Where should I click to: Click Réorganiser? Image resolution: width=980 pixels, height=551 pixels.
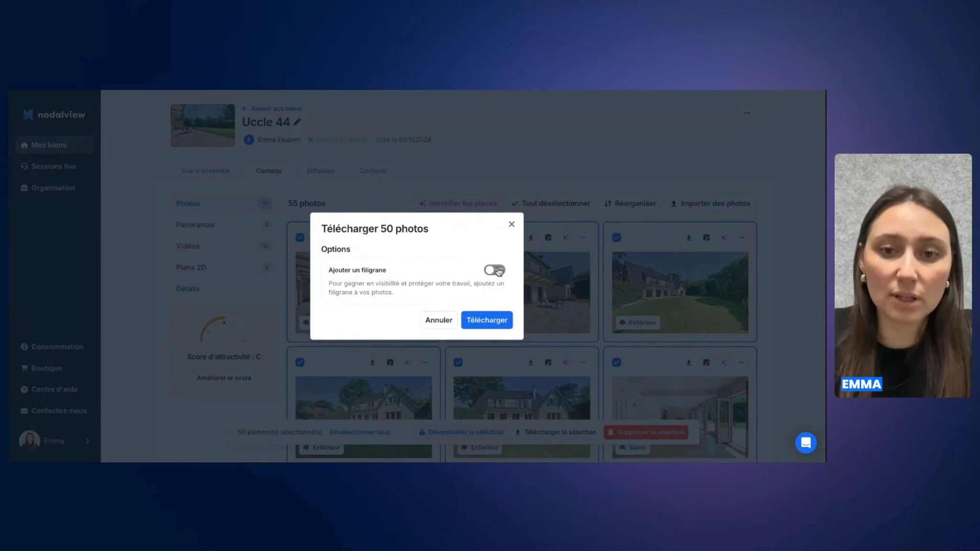(630, 203)
